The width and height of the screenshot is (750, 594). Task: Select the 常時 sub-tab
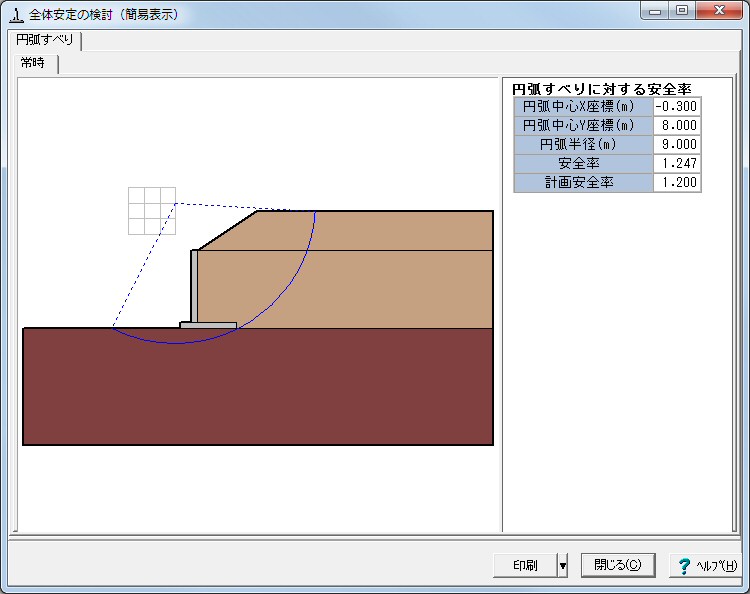33,63
